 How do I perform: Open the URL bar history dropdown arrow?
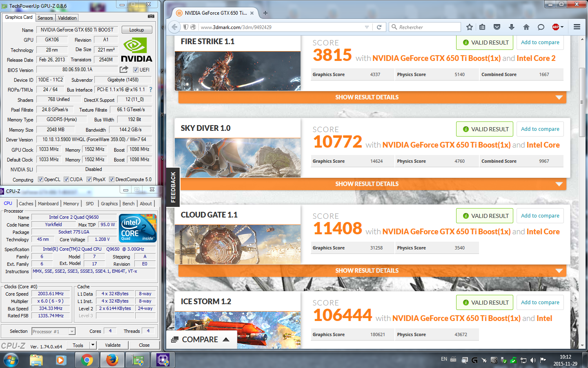tap(367, 27)
